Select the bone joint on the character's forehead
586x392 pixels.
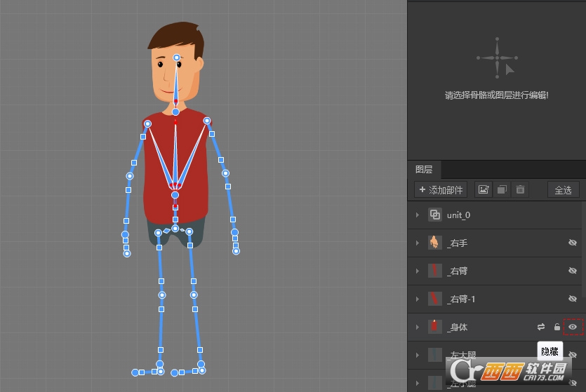coord(176,58)
